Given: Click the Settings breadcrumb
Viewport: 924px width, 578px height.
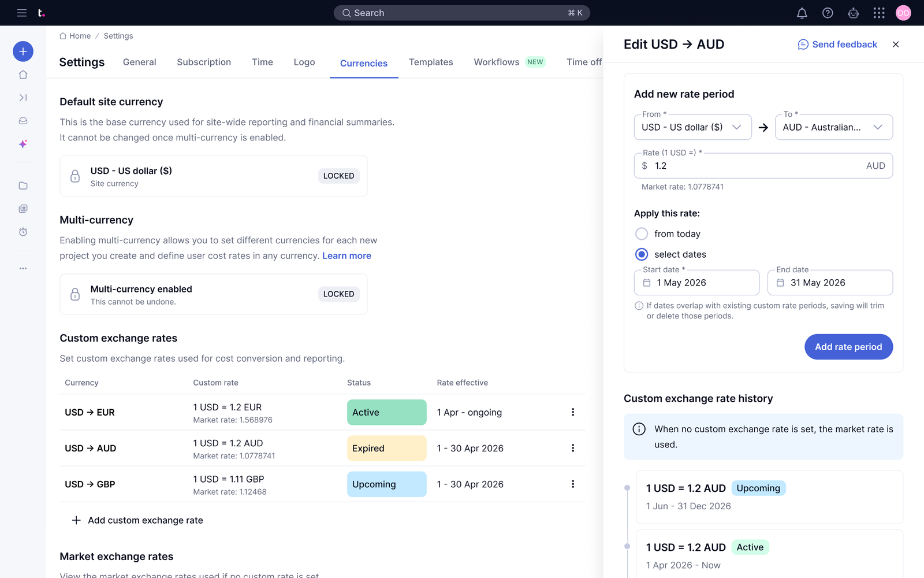Looking at the screenshot, I should pyautogui.click(x=118, y=36).
